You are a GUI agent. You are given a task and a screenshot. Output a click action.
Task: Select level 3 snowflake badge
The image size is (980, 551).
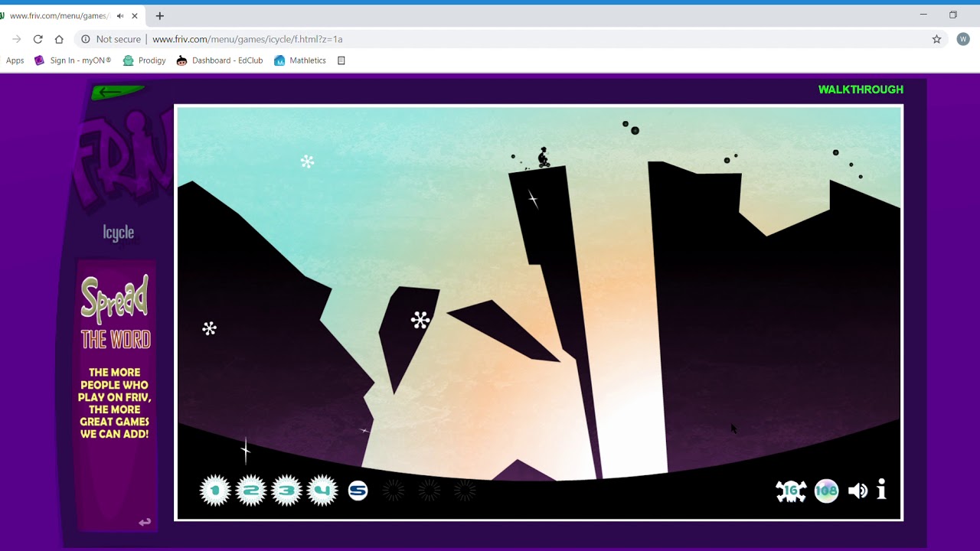(x=287, y=491)
